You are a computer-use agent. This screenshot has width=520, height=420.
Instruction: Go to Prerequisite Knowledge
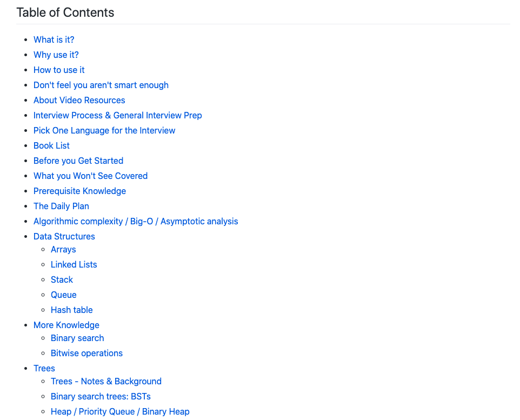(x=79, y=191)
